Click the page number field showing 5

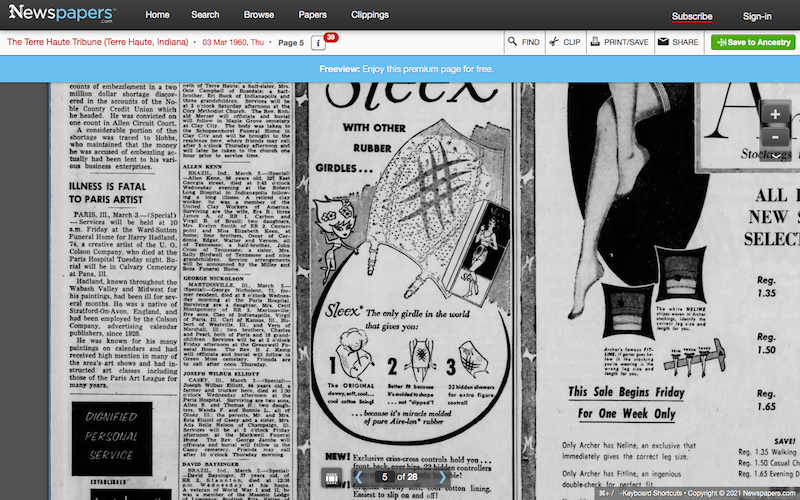coord(384,478)
